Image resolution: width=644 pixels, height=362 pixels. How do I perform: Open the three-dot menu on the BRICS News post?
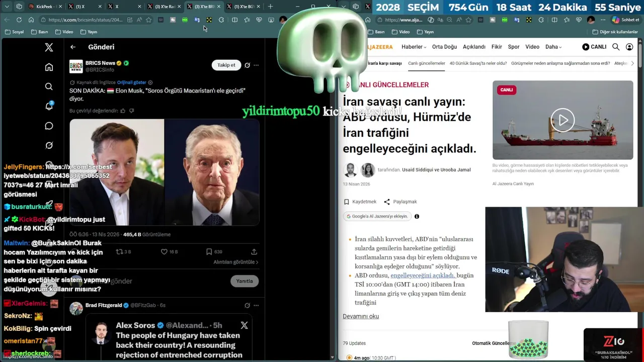[x=256, y=65]
